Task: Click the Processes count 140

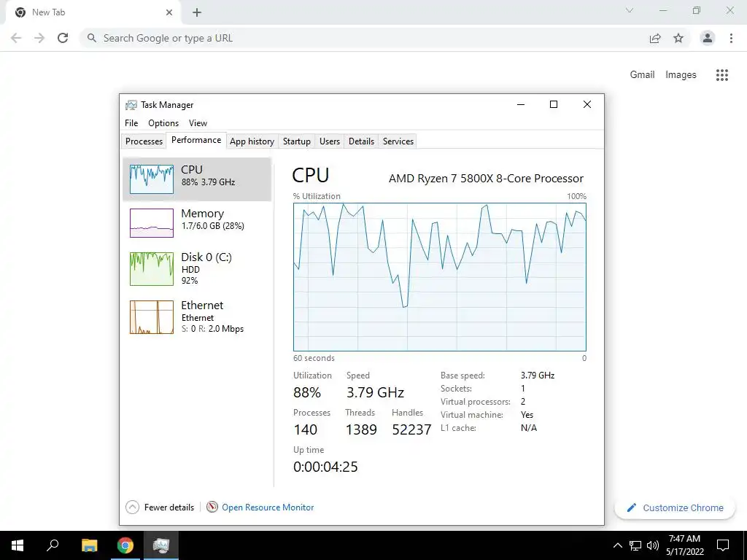Action: click(306, 429)
